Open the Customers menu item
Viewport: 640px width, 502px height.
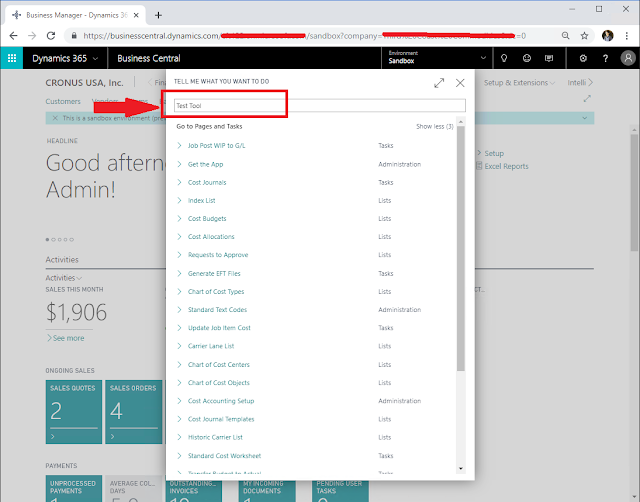click(x=63, y=101)
